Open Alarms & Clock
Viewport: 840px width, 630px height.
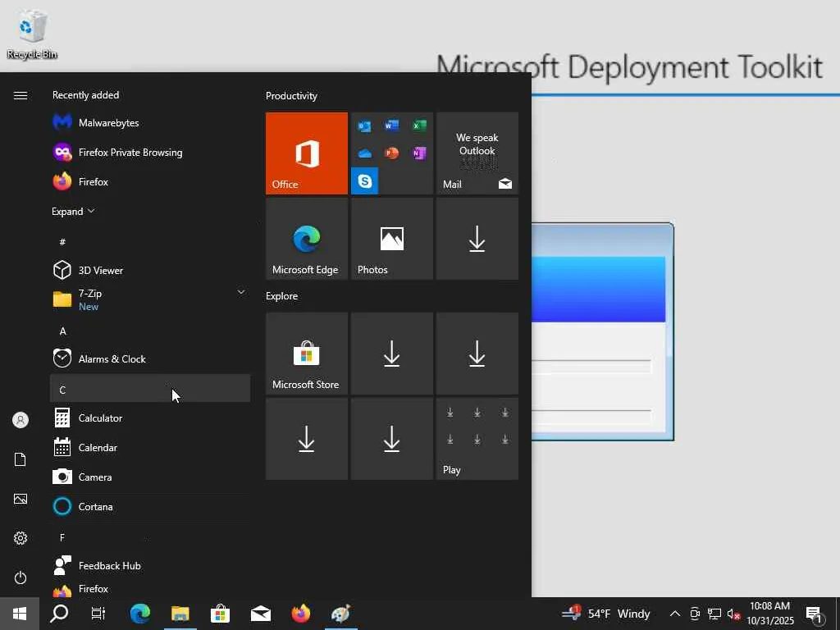pyautogui.click(x=150, y=358)
